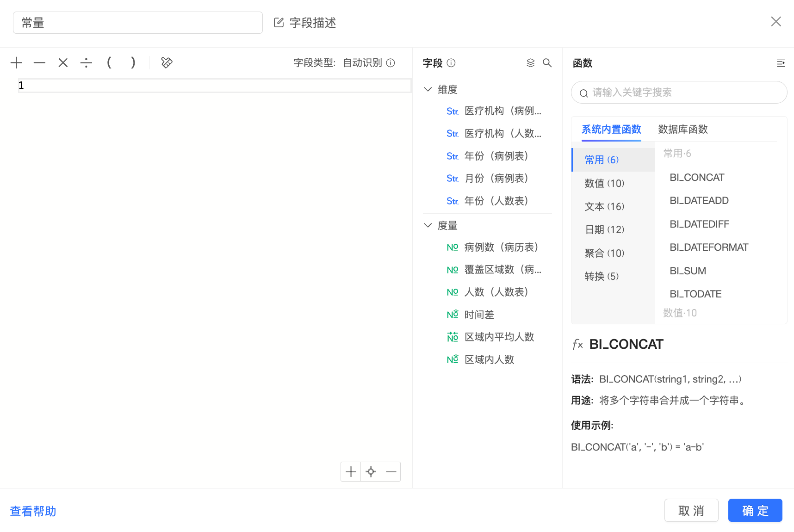Screen dimensions: 794x532
Task: Choose the BI_TODATE function
Action: coord(696,294)
